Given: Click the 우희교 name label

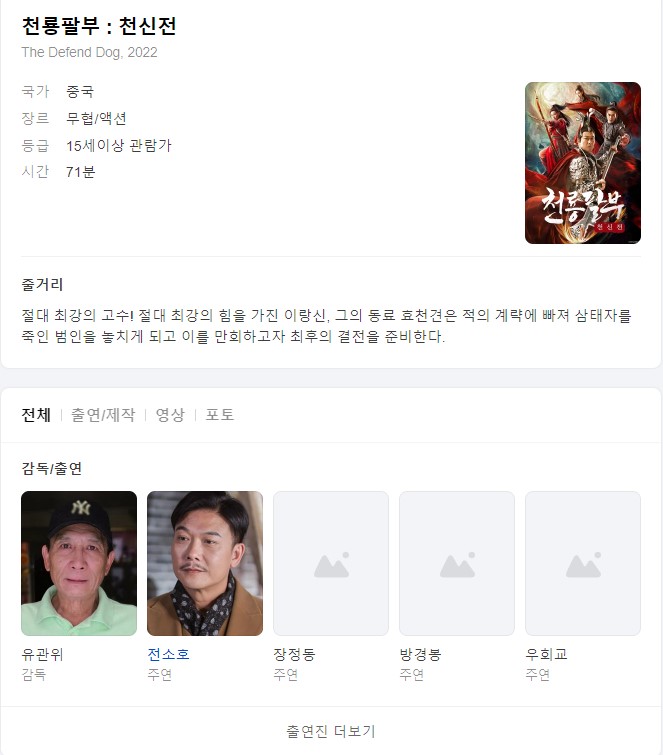Looking at the screenshot, I should tap(546, 654).
